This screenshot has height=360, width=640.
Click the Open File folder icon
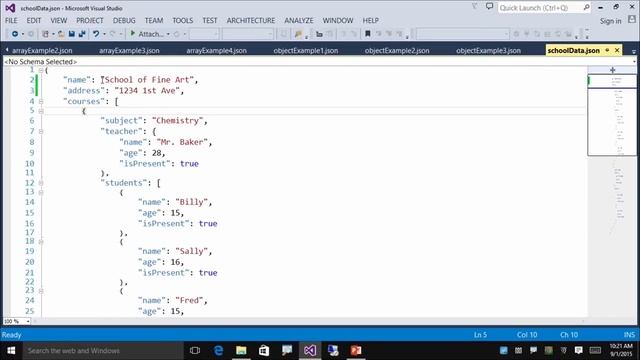[x=61, y=34]
